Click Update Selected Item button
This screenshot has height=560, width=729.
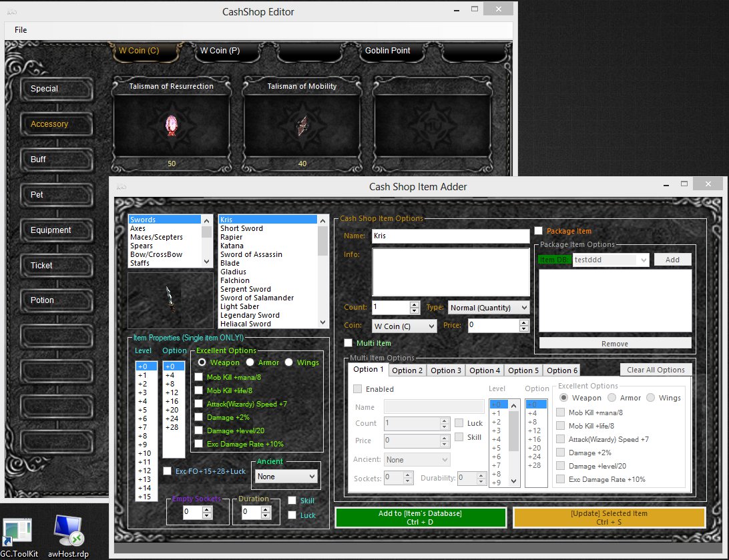(609, 518)
